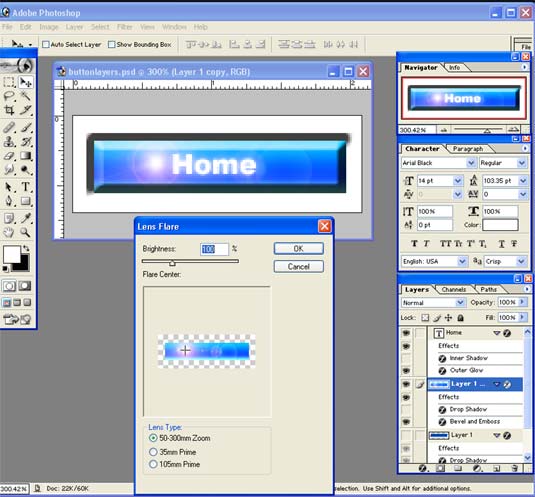Select the Zoom magnifier tool
The image size is (535, 497).
click(25, 232)
